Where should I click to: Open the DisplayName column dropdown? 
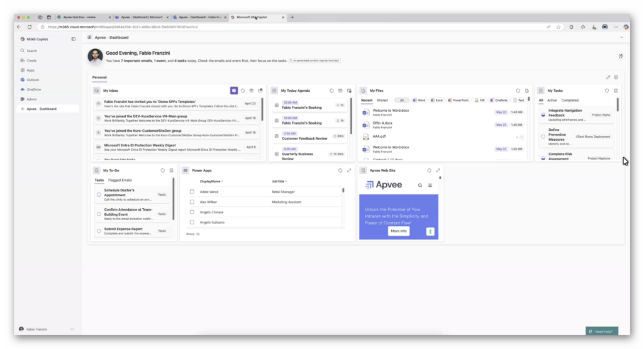point(211,181)
